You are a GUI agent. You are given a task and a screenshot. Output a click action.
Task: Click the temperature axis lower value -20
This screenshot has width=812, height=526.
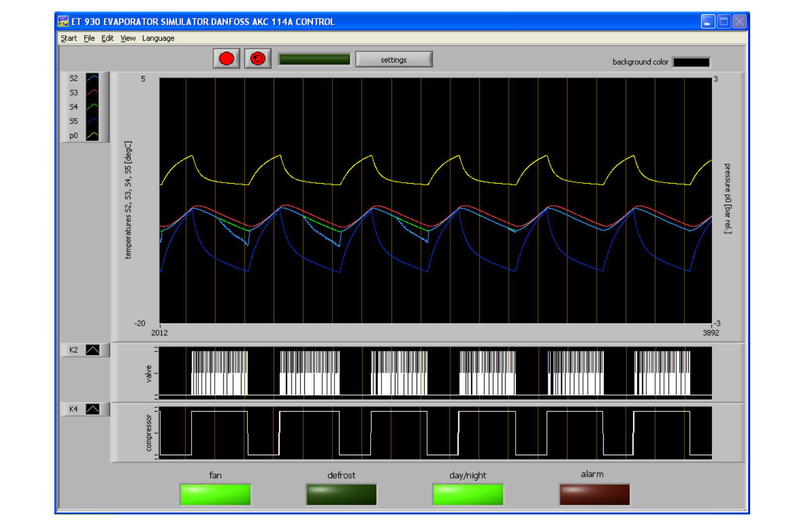click(140, 323)
